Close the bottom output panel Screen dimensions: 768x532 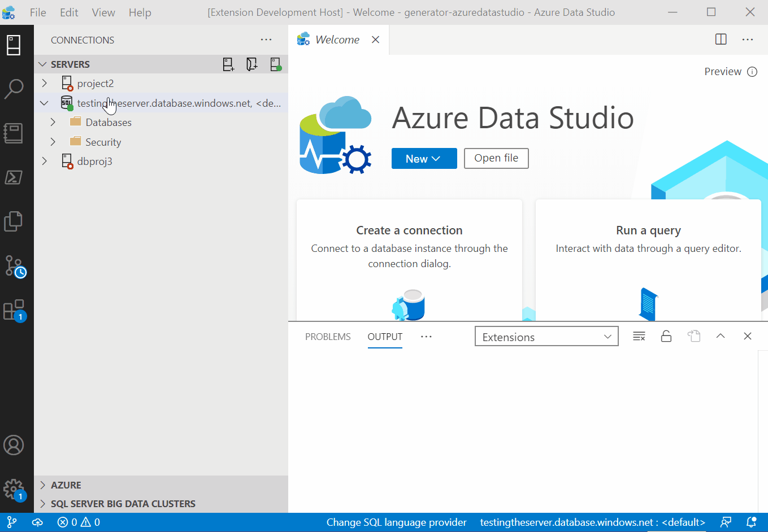(748, 336)
